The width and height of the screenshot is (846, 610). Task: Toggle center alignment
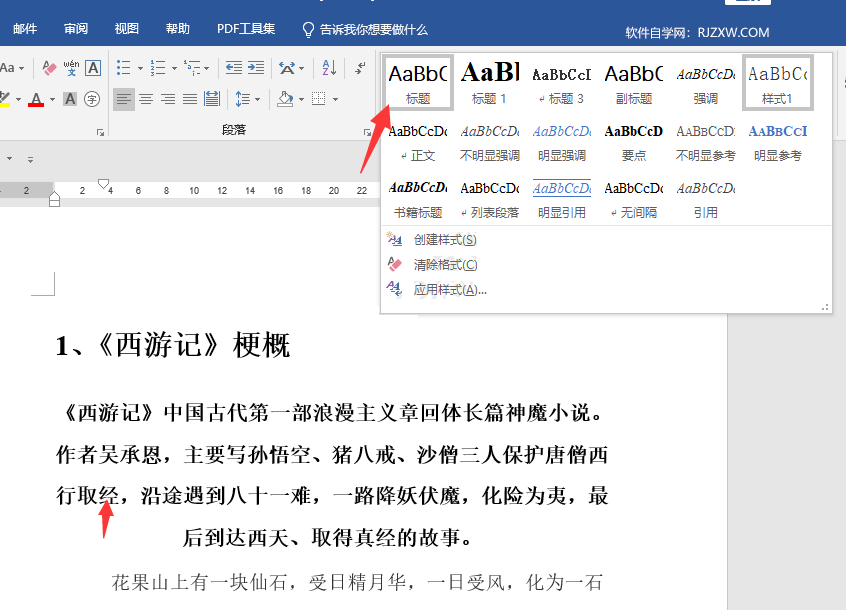click(144, 99)
